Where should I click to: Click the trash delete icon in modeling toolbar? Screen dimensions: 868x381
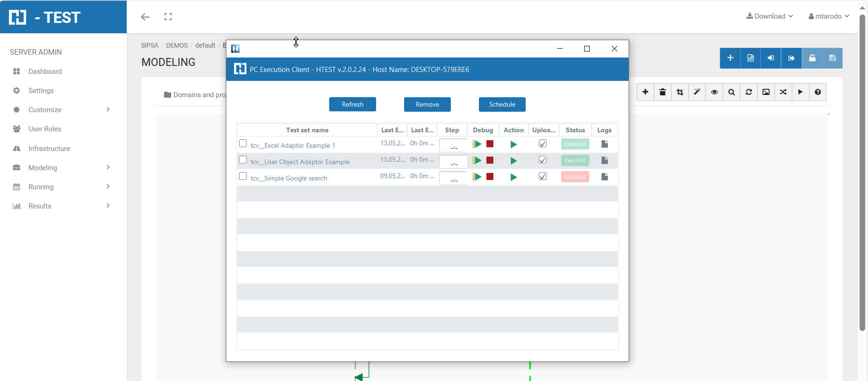(663, 92)
